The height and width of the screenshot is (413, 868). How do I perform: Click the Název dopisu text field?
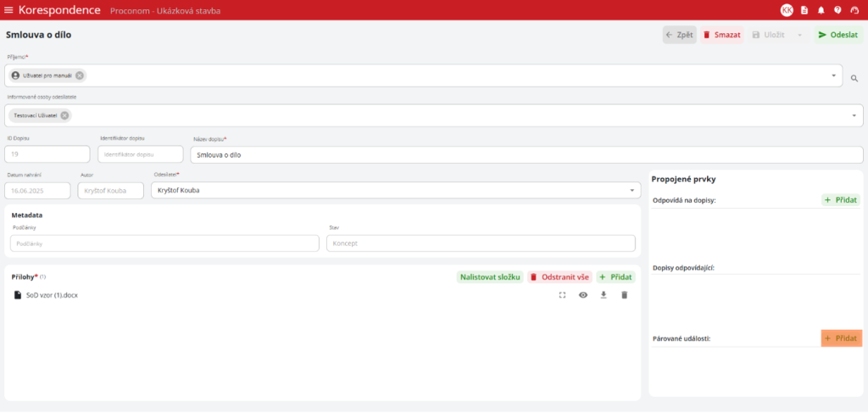(526, 155)
